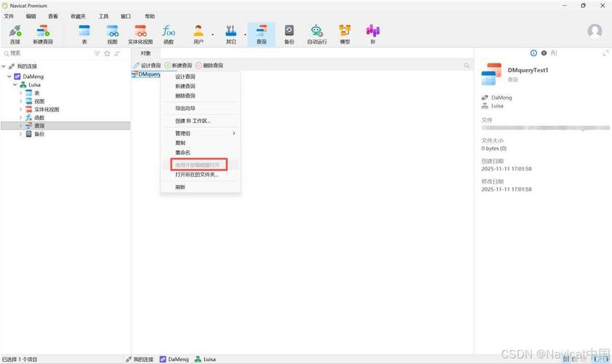Open the dropdown dot next to 其它
This screenshot has height=364, width=612.
[245, 34]
